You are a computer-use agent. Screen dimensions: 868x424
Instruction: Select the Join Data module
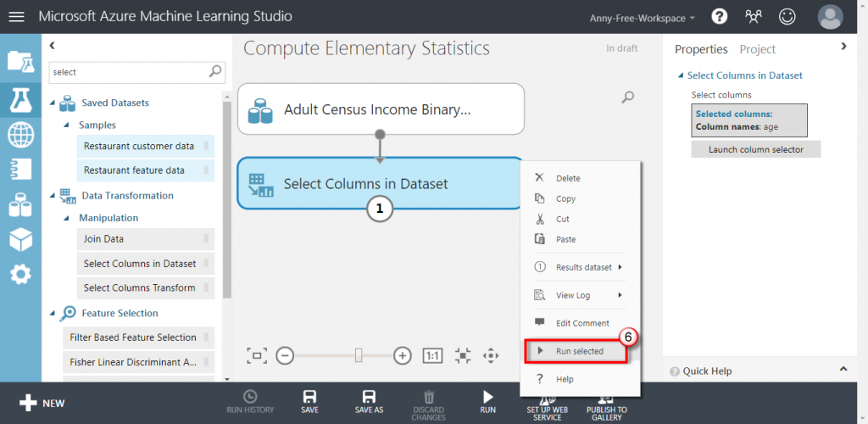[x=146, y=239]
